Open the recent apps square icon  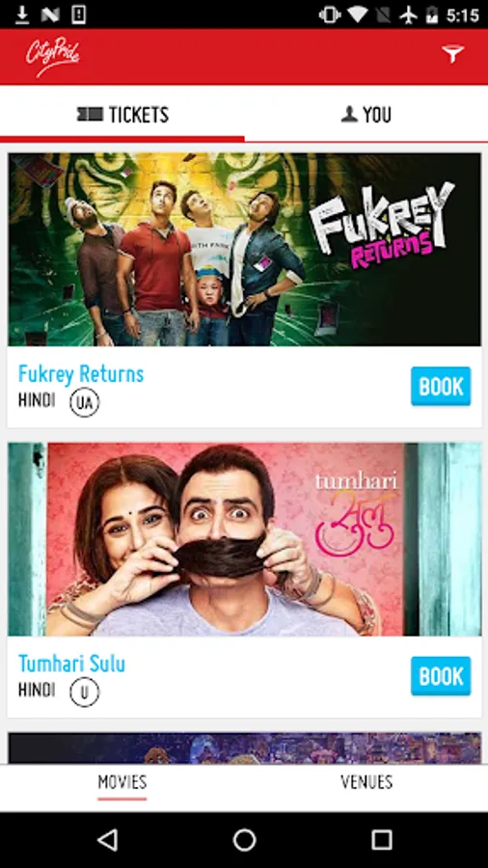381,840
